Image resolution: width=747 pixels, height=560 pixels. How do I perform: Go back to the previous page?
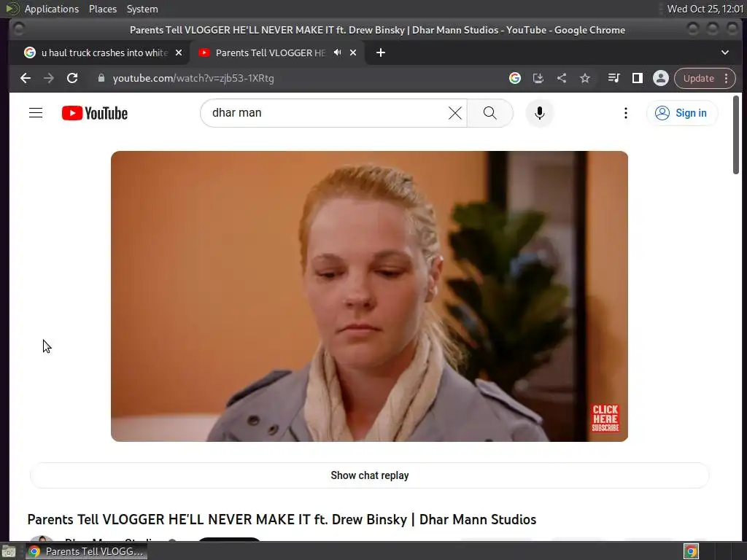coord(26,78)
